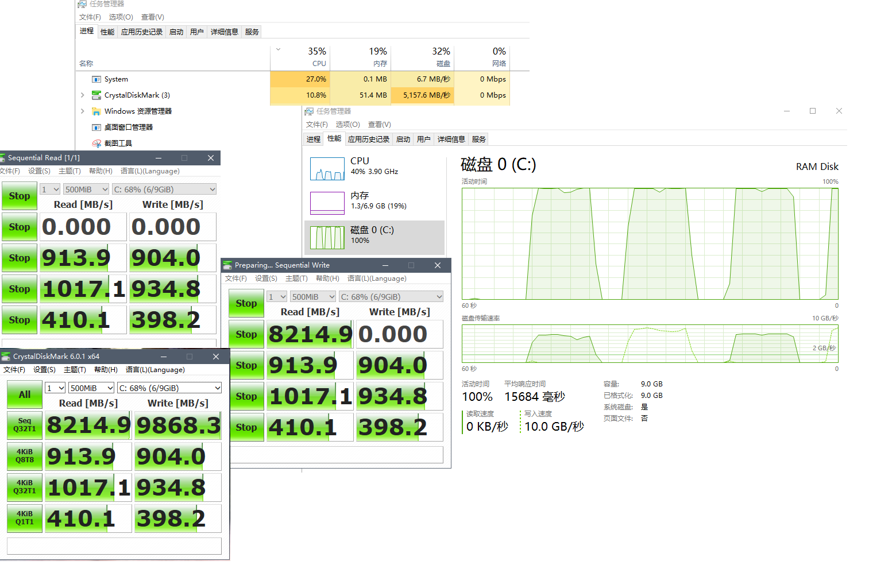Image resolution: width=869 pixels, height=588 pixels.
Task: Switch to 启动 tab in the back Task Manager
Action: 176,32
